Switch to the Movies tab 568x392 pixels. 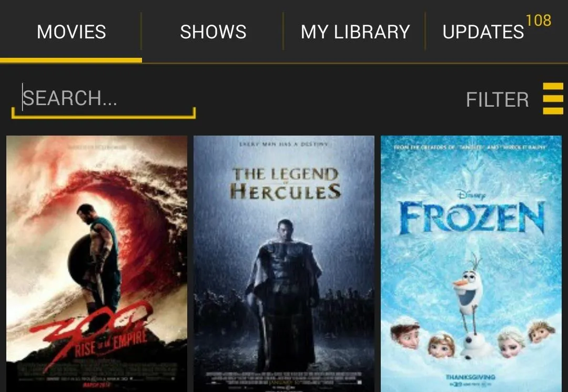click(72, 32)
